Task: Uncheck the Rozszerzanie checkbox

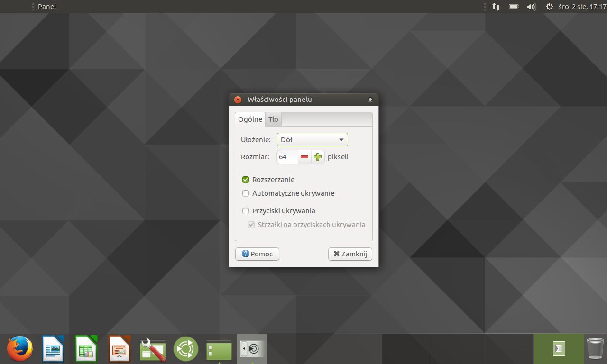Action: 246,180
